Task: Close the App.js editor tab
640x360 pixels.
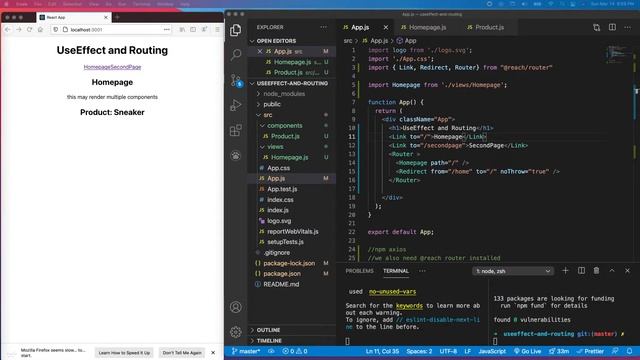Action: click(x=386, y=27)
